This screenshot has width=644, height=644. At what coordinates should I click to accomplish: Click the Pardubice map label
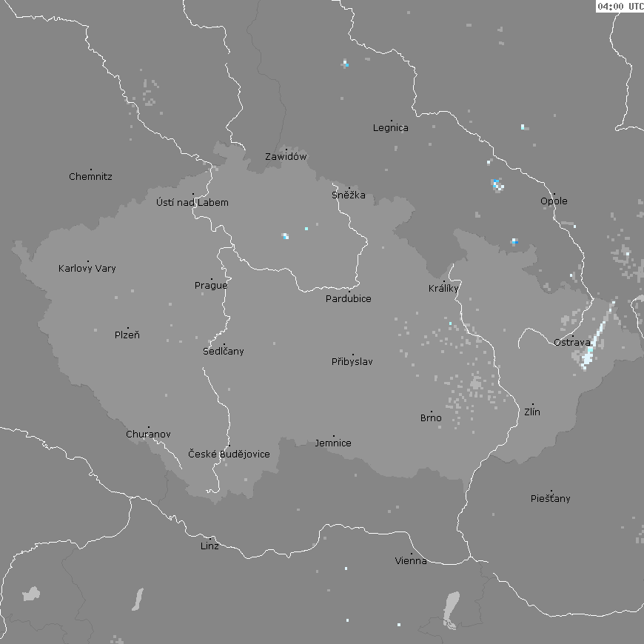point(349,299)
